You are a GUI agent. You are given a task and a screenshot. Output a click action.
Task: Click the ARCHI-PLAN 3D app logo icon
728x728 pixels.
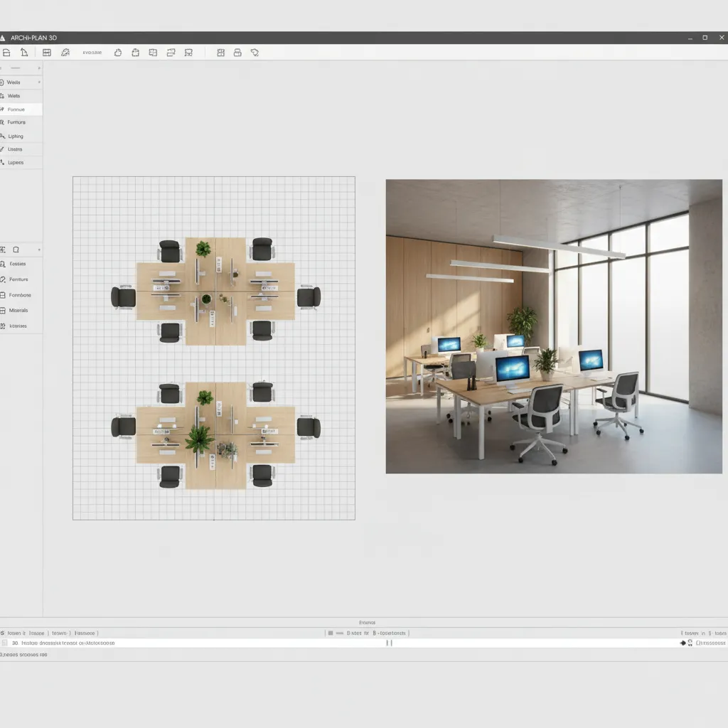[x=2, y=38]
